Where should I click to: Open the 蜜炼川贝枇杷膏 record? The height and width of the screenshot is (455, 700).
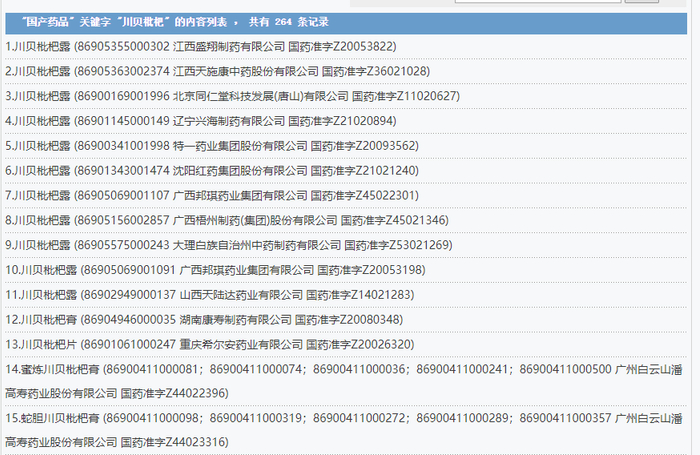344,381
